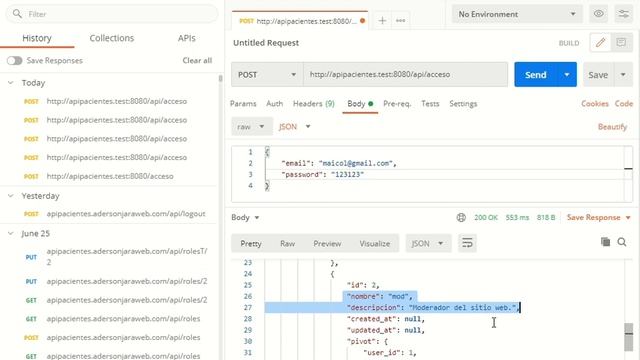Viewport: 640px width, 360px height.
Task: Open the Send button dropdown arrow
Action: point(567,75)
